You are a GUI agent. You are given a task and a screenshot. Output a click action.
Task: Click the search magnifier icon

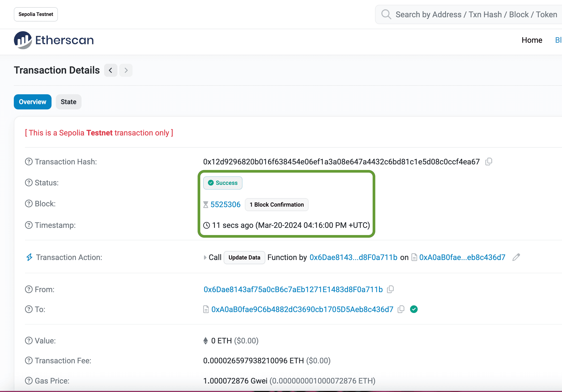[x=386, y=14]
